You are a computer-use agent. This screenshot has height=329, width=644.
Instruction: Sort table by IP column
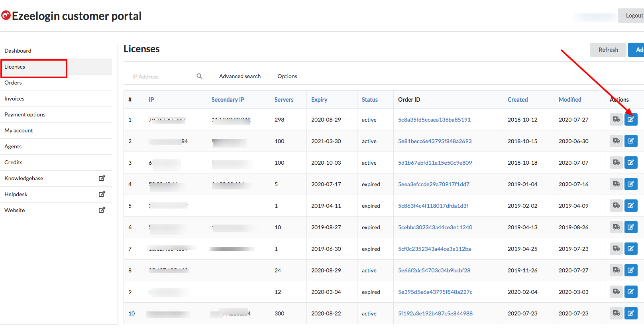tap(151, 100)
